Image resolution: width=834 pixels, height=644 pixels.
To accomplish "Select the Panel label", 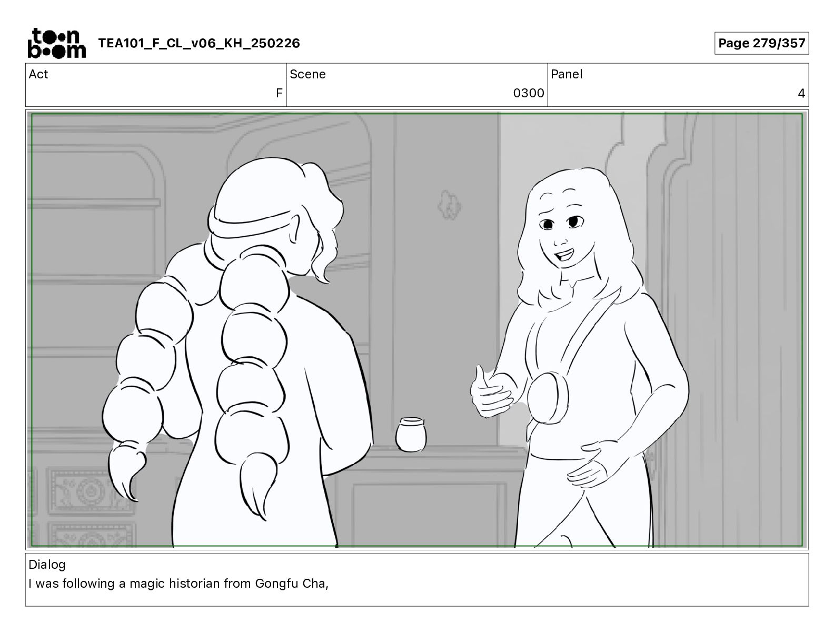I will pyautogui.click(x=566, y=74).
